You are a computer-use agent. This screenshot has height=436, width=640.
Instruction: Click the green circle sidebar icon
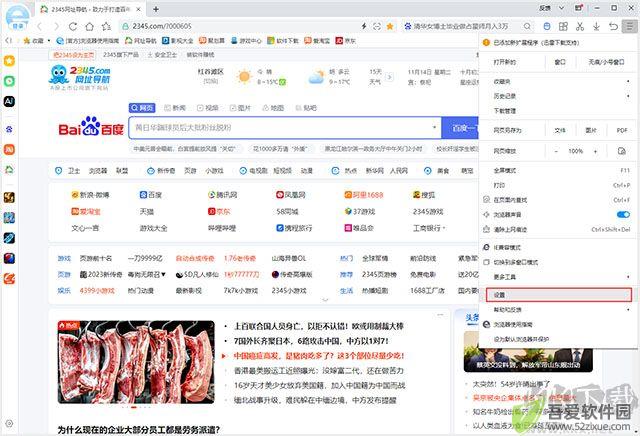coord(9,81)
